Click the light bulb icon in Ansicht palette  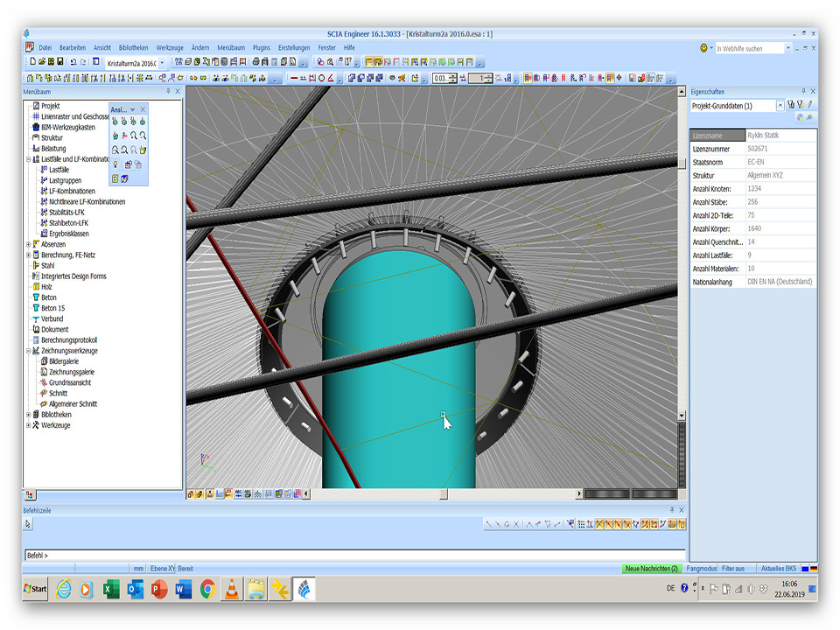click(115, 163)
